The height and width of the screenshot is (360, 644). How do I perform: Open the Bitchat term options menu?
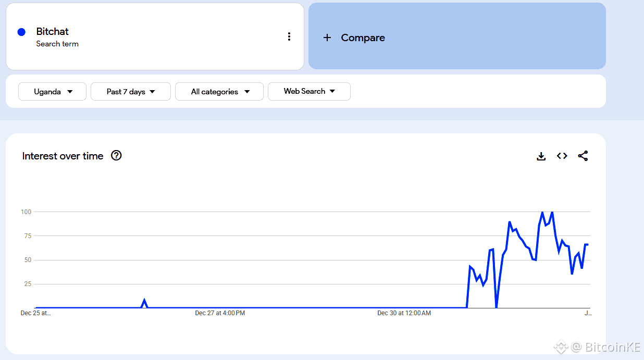click(289, 36)
